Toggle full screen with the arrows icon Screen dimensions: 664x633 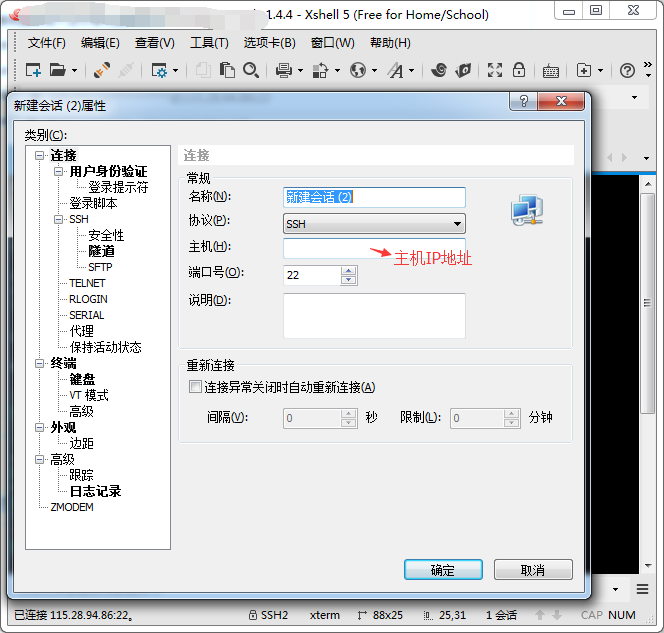tap(495, 70)
